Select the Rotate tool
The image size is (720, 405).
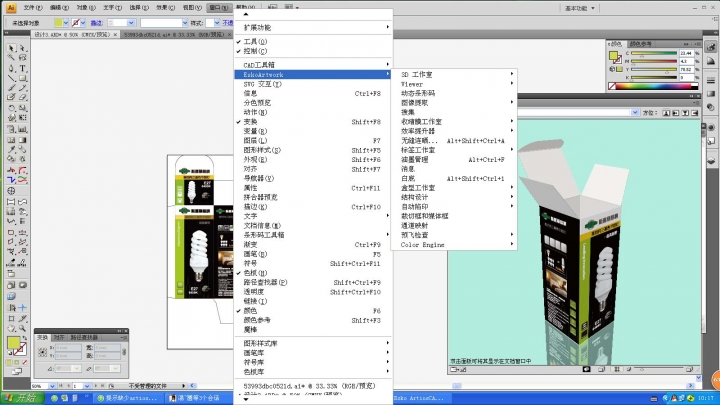(x=11, y=98)
